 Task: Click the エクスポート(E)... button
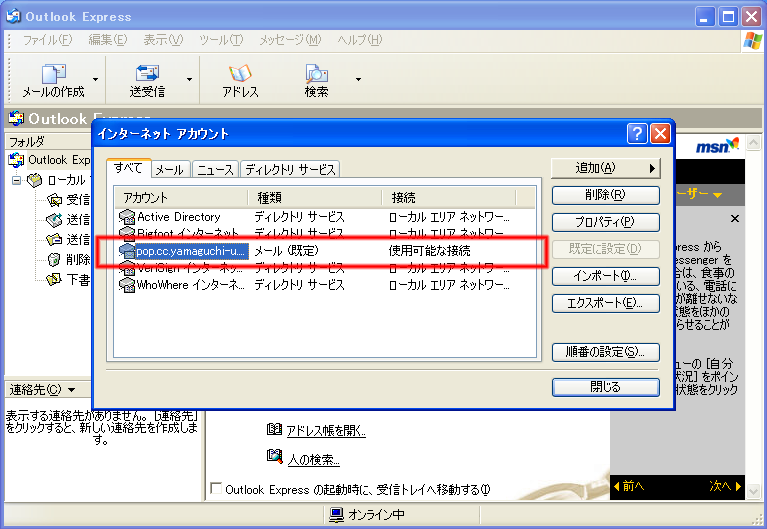[606, 303]
